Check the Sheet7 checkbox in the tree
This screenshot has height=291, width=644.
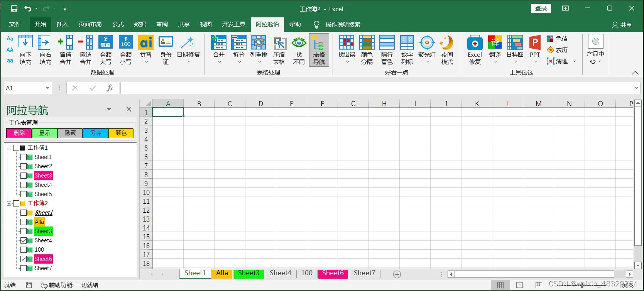(24, 268)
